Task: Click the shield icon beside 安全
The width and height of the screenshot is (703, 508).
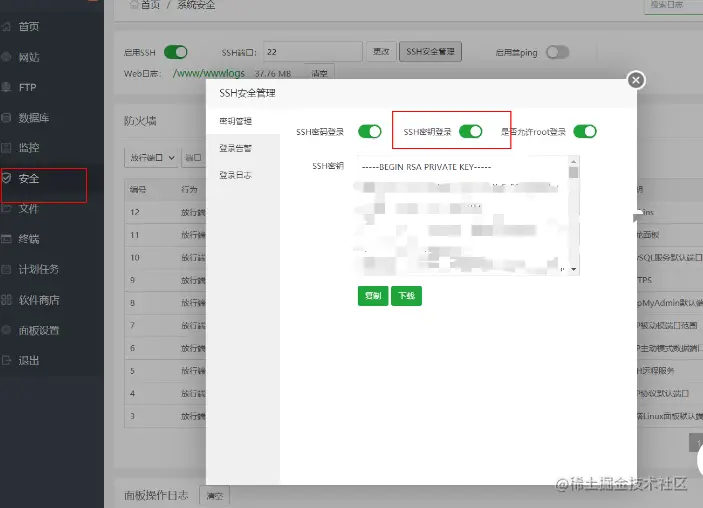Action: (6, 178)
